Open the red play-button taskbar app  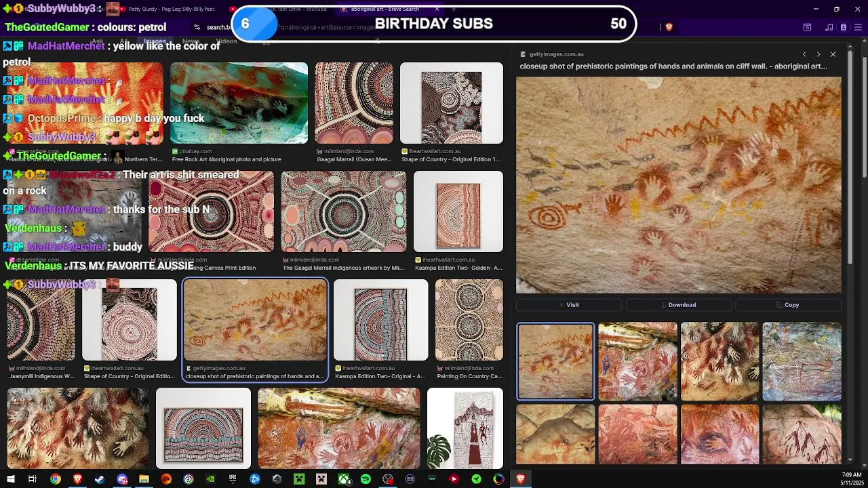click(454, 479)
